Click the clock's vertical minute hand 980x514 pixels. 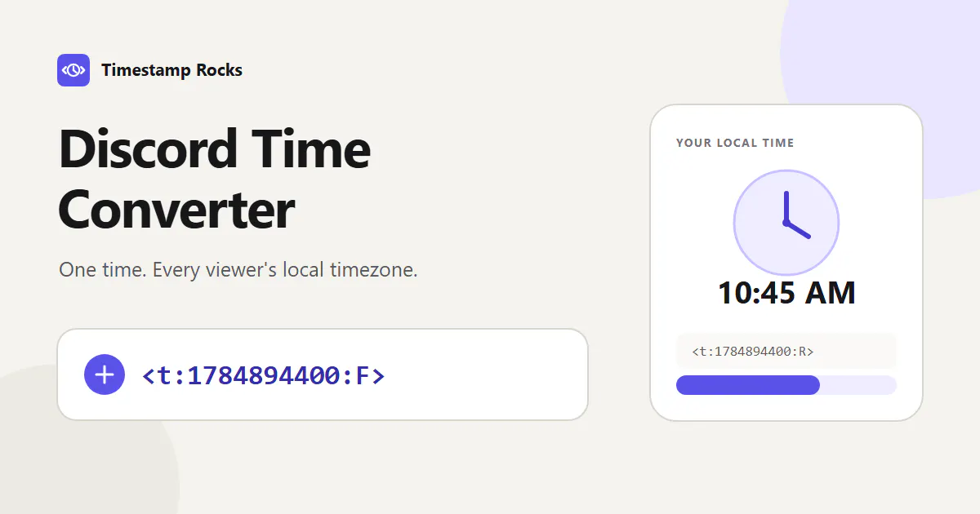[x=786, y=207]
